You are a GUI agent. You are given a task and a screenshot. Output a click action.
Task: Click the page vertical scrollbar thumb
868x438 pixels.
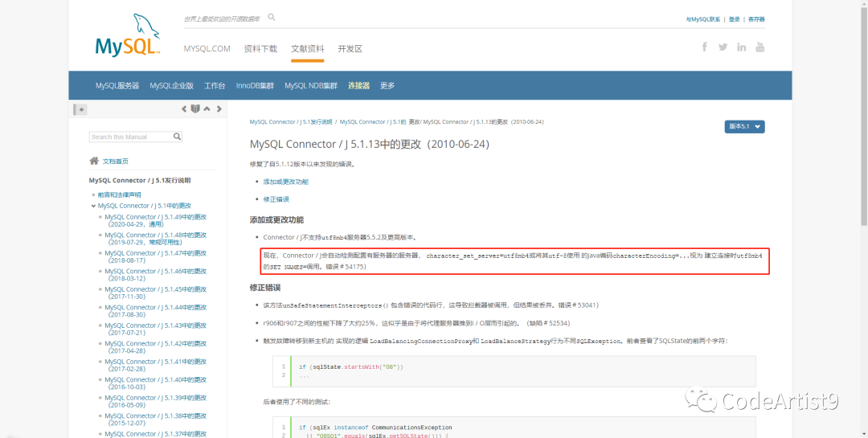[x=863, y=117]
